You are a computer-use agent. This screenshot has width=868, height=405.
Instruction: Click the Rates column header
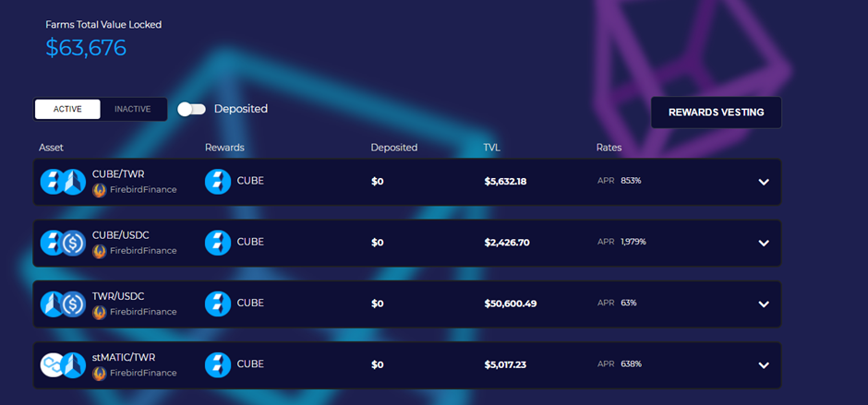(609, 148)
